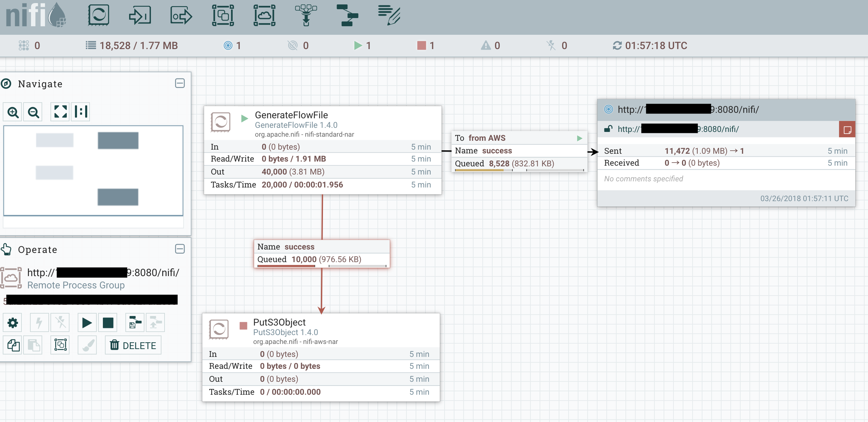Click the remote process group URL title

pyautogui.click(x=688, y=109)
